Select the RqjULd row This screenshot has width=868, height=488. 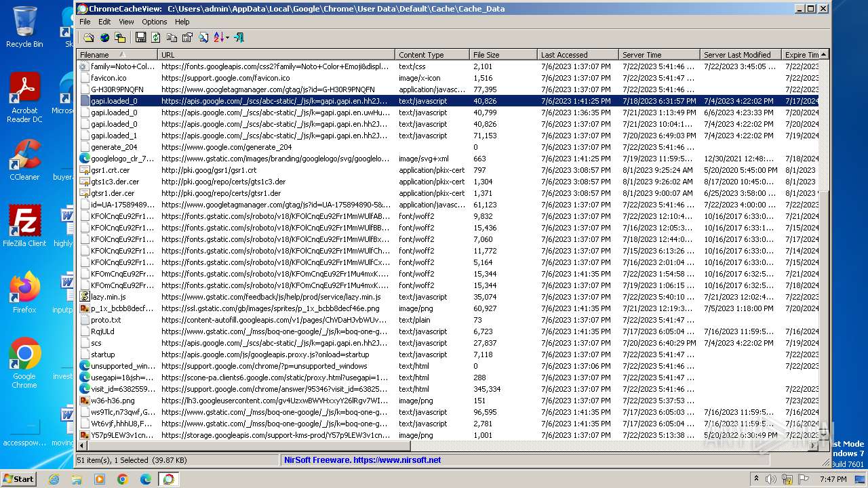448,331
